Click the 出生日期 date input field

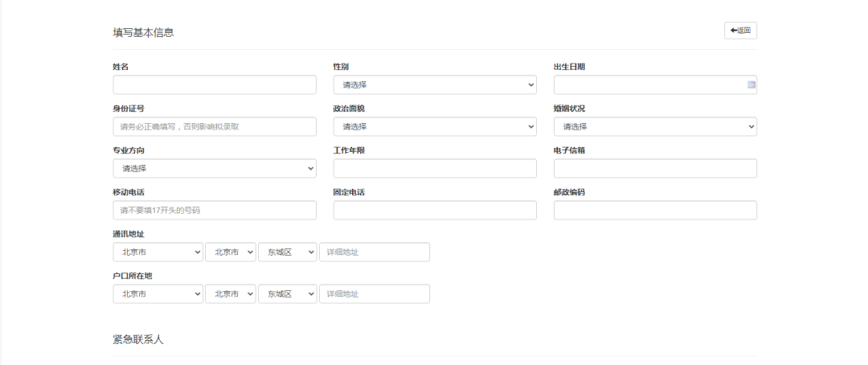click(x=648, y=85)
